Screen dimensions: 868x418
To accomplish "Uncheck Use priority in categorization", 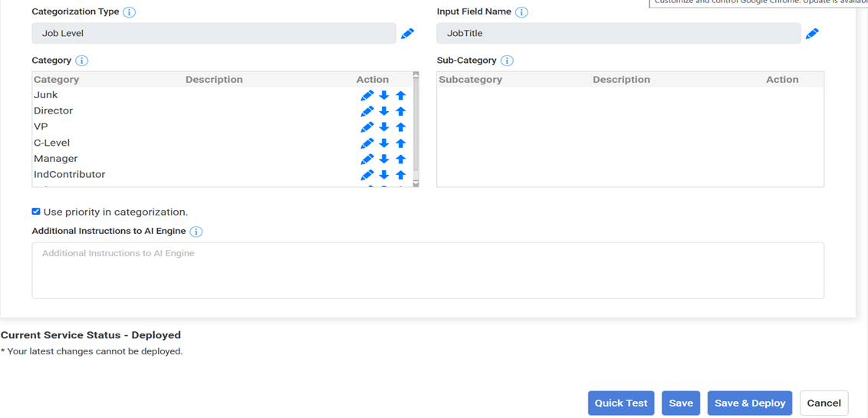I will point(36,212).
